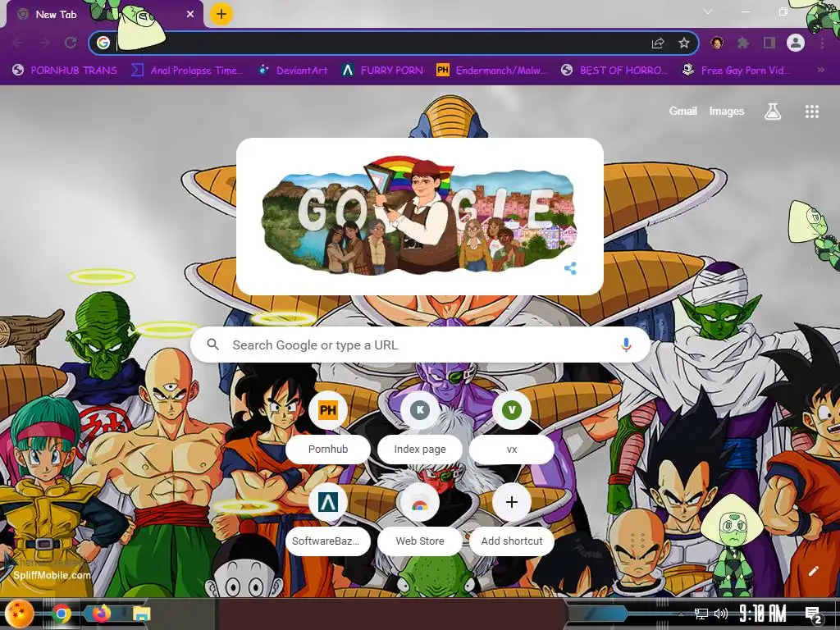
Task: Click the 9:10 AM taskbar clock
Action: tap(763, 614)
